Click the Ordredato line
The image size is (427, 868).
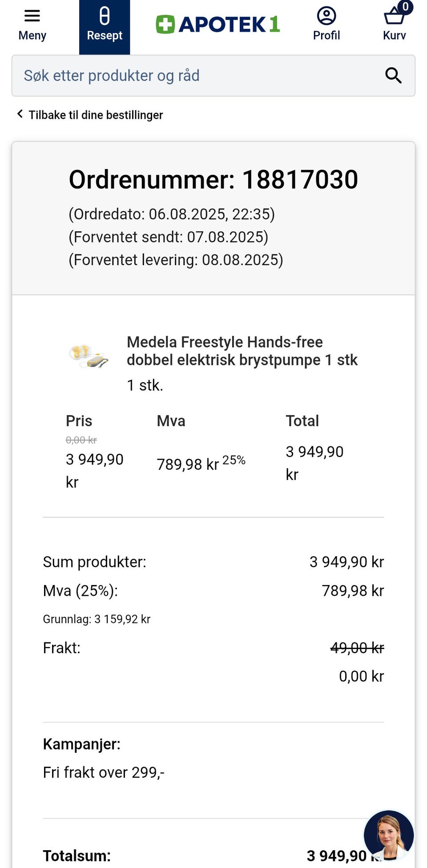(x=172, y=214)
